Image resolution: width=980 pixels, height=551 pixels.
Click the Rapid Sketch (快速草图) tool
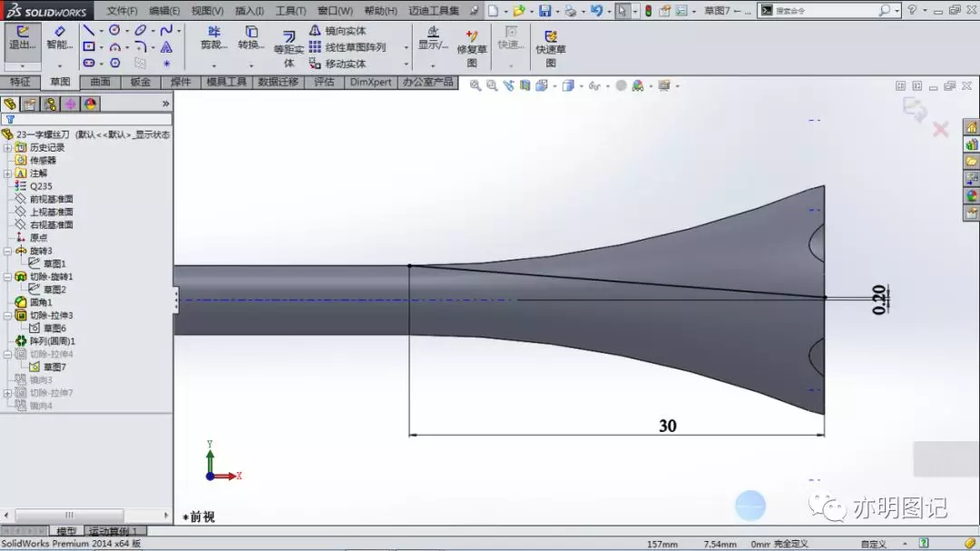coord(550,49)
